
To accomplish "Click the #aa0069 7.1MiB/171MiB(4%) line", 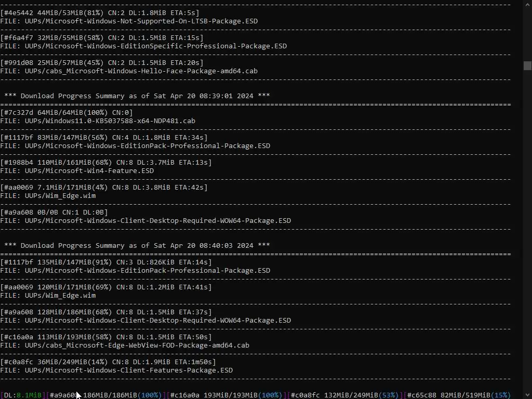I will tap(104, 187).
